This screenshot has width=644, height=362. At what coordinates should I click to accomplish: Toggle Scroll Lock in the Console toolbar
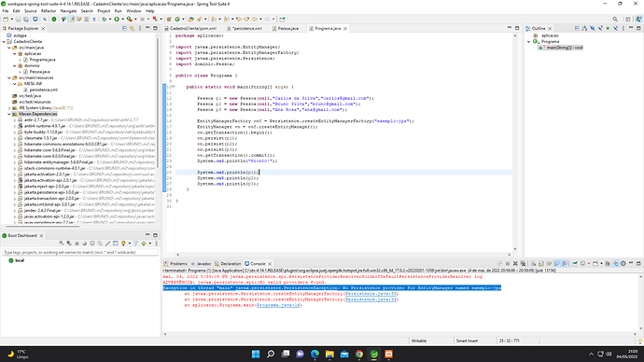[541, 263]
